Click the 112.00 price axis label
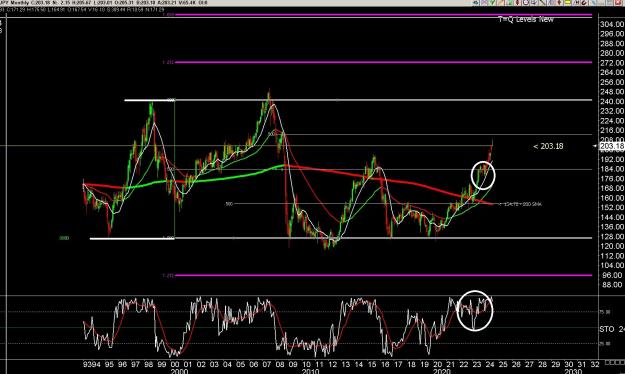 [x=612, y=256]
